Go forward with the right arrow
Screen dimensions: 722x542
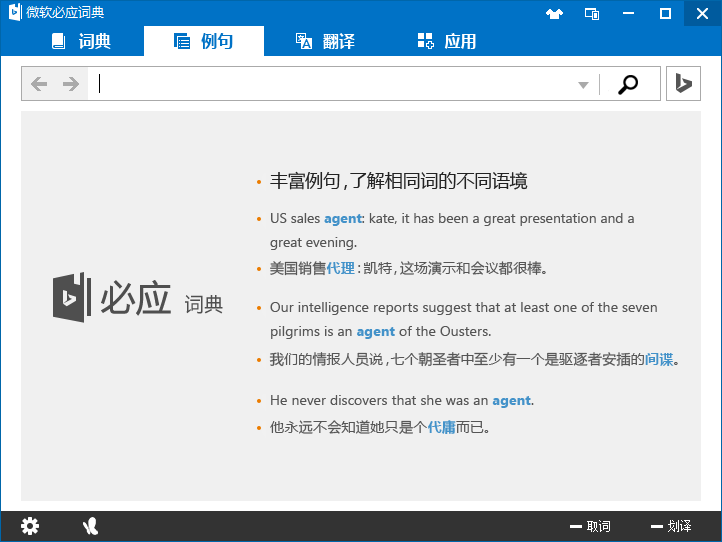pyautogui.click(x=70, y=84)
